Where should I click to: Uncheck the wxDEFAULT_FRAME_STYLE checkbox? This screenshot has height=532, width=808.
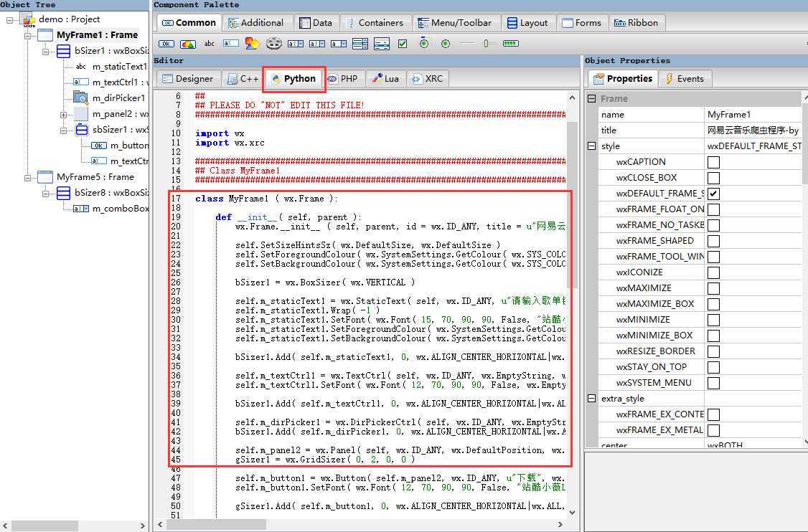714,194
